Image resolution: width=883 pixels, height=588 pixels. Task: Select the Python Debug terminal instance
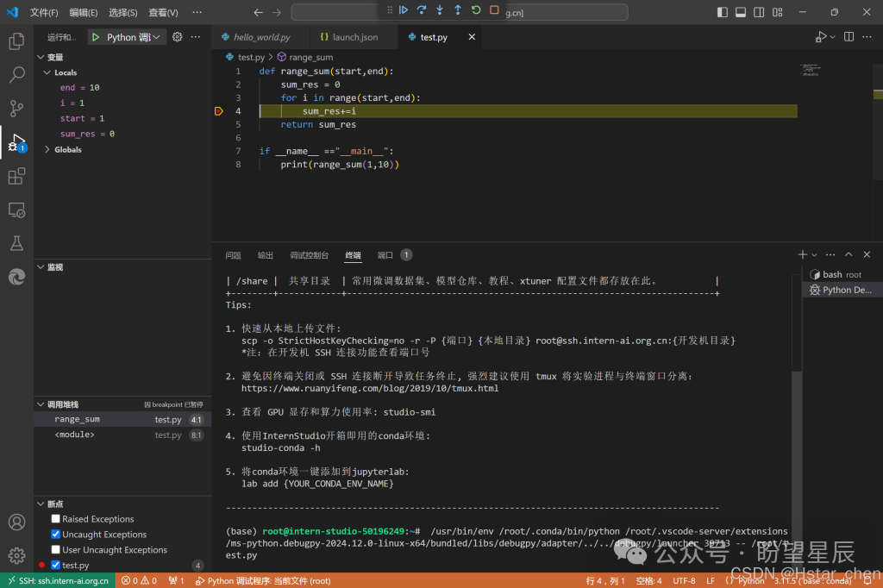[842, 290]
